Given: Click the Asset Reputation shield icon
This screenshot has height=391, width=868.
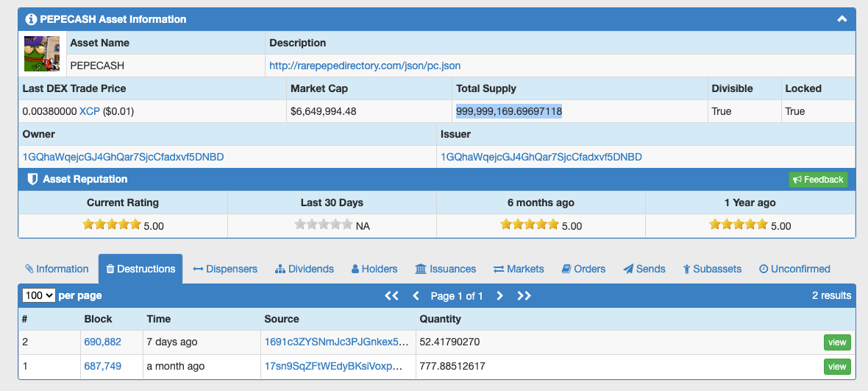Looking at the screenshot, I should (32, 179).
